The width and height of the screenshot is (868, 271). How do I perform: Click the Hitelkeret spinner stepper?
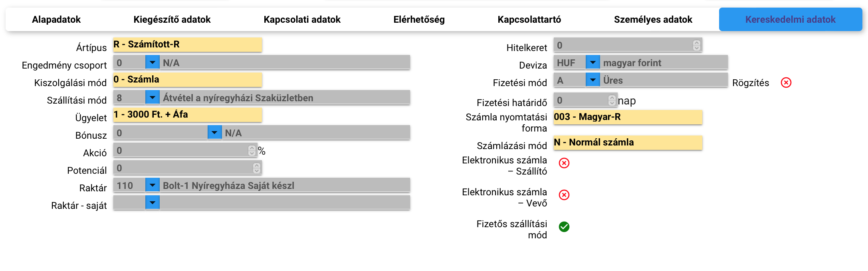click(x=696, y=45)
